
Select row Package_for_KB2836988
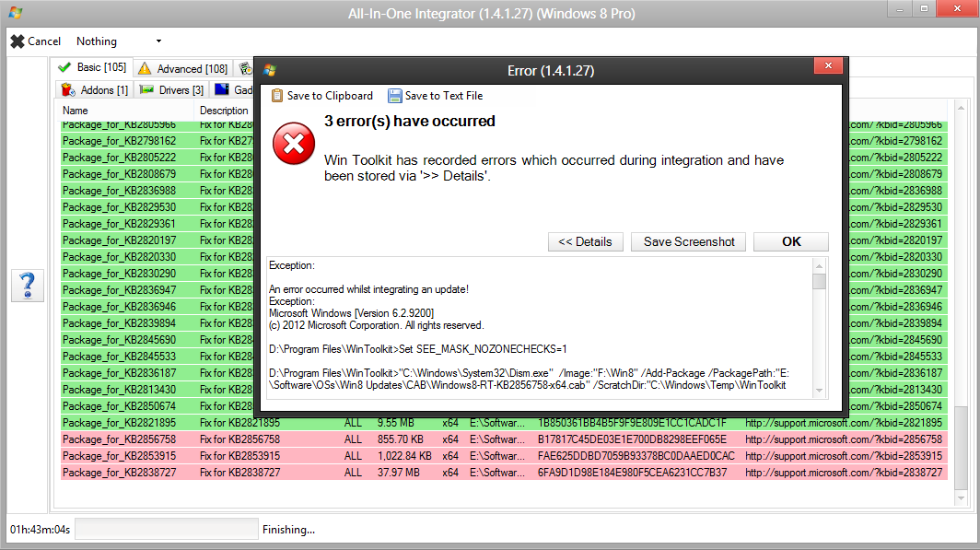pyautogui.click(x=157, y=191)
